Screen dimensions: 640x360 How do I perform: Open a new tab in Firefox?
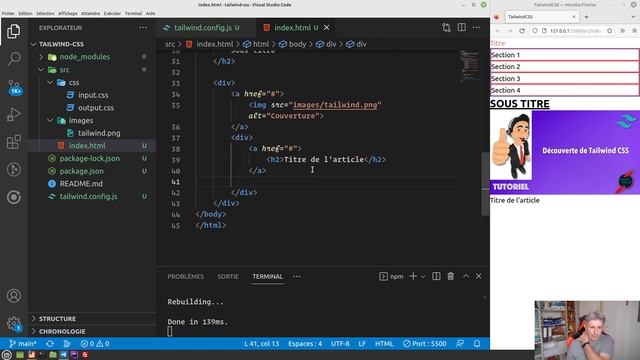pos(587,17)
